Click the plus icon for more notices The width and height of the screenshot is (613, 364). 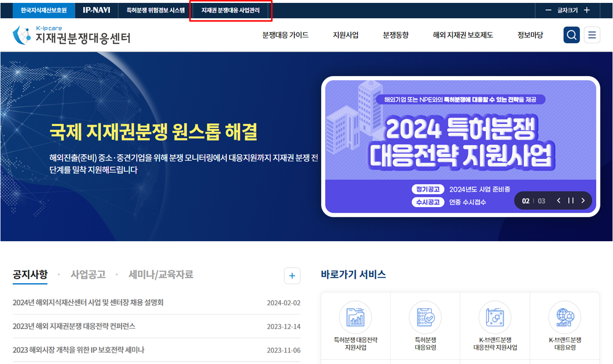click(292, 276)
